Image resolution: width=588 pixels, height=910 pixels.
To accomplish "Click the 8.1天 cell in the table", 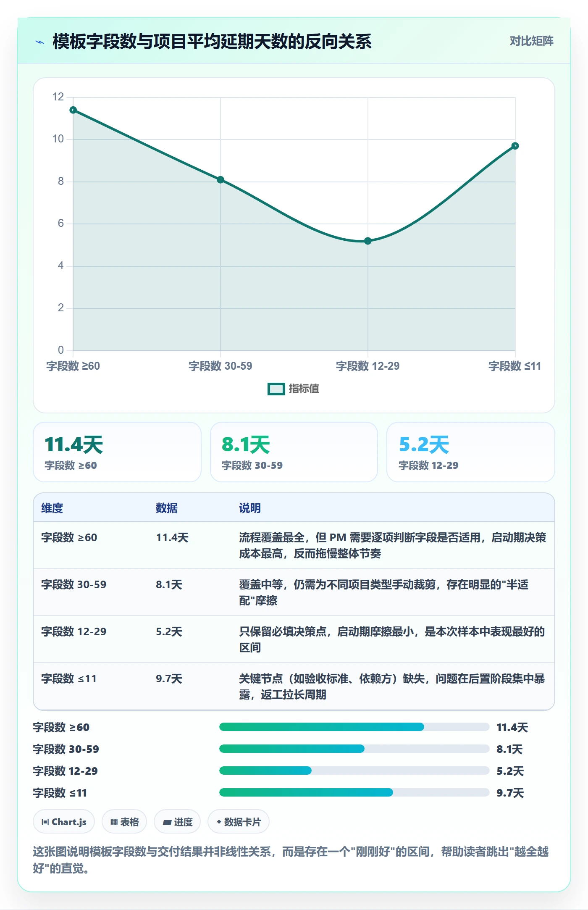I will pyautogui.click(x=169, y=584).
